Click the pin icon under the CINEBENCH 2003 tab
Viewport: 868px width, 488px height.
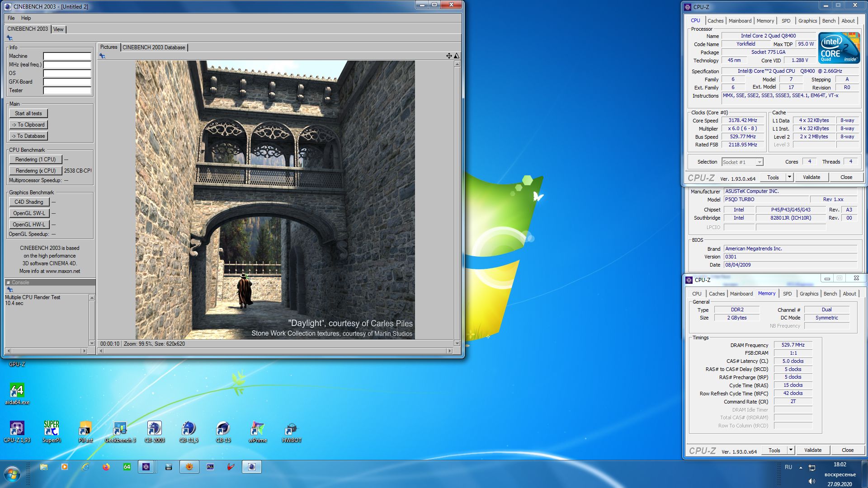tap(9, 38)
